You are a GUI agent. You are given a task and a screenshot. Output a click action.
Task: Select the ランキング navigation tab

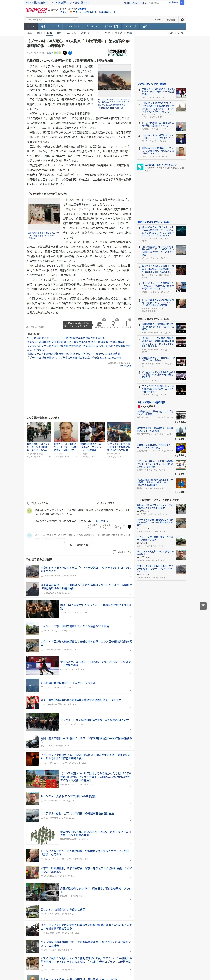tap(130, 27)
